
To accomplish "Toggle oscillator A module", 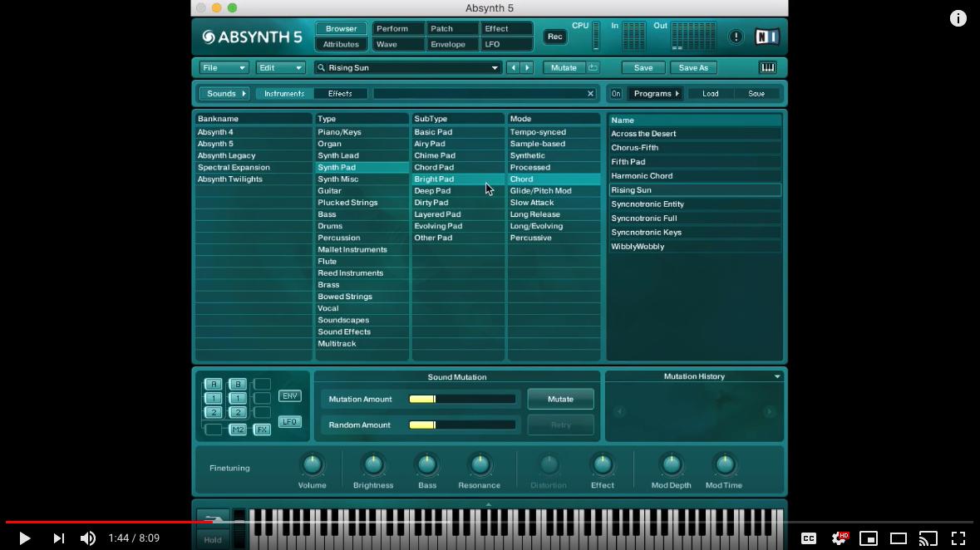I will [213, 385].
